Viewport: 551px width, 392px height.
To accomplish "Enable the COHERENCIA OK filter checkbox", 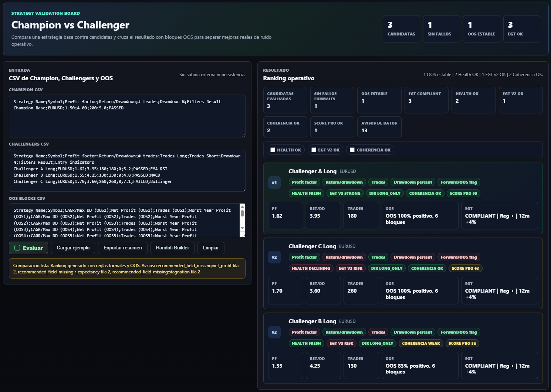I will coord(352,150).
